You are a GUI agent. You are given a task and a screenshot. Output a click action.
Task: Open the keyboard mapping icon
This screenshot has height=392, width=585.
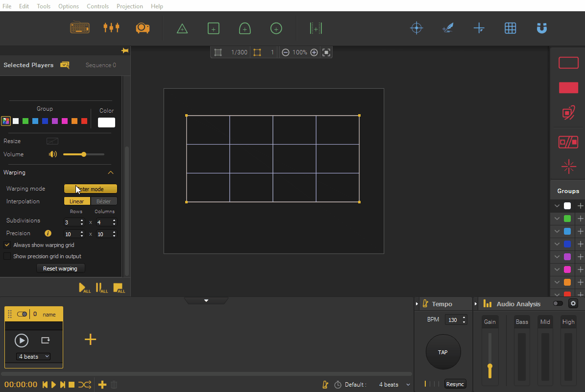[x=80, y=28]
